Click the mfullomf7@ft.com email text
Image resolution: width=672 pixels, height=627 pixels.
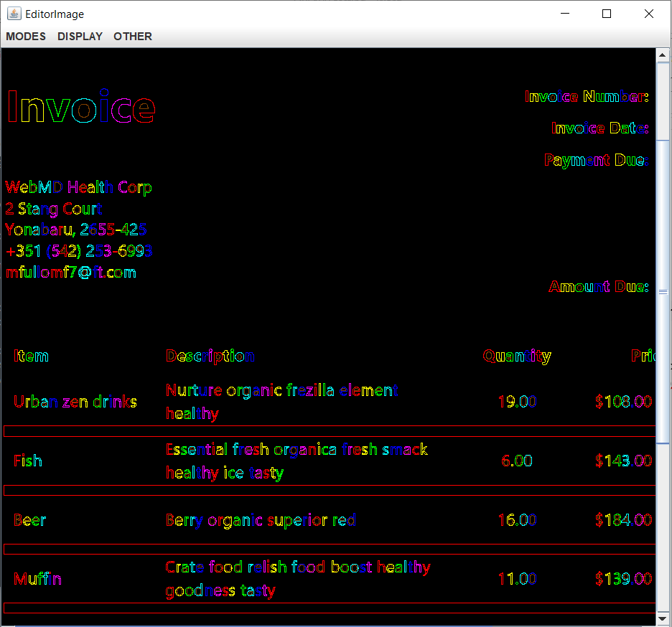click(x=70, y=273)
